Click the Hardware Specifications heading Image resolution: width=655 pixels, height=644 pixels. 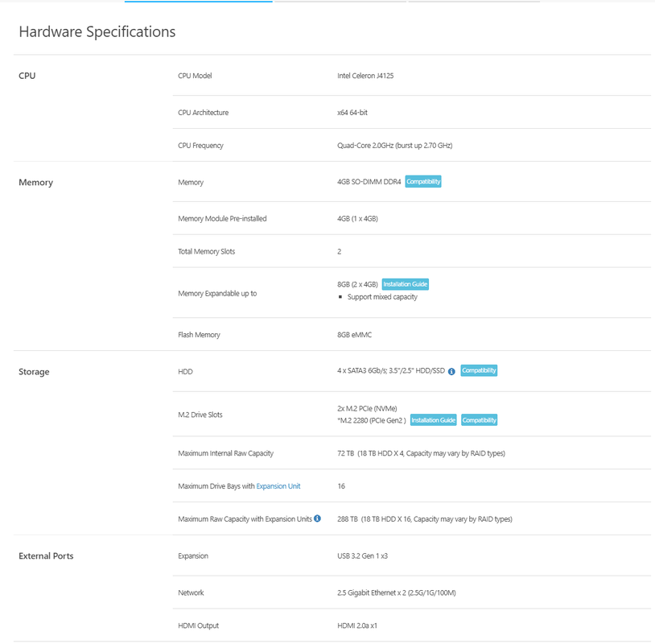(x=97, y=31)
